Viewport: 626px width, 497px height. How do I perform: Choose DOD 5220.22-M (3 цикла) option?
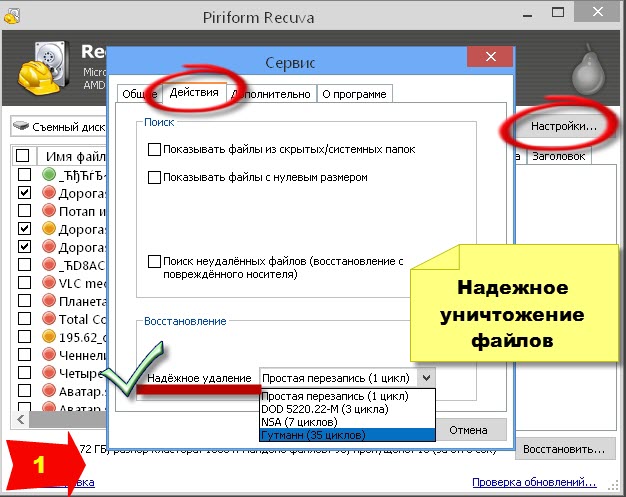click(x=347, y=409)
